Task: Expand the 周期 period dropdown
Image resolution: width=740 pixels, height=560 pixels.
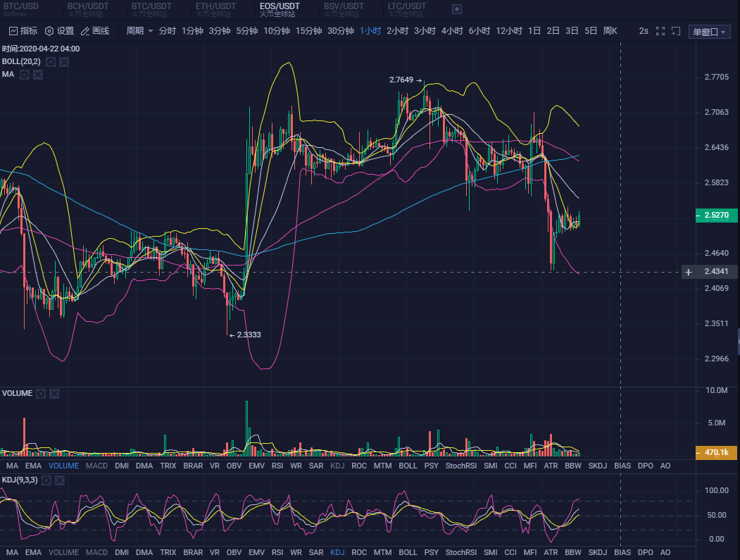Action: coord(139,31)
